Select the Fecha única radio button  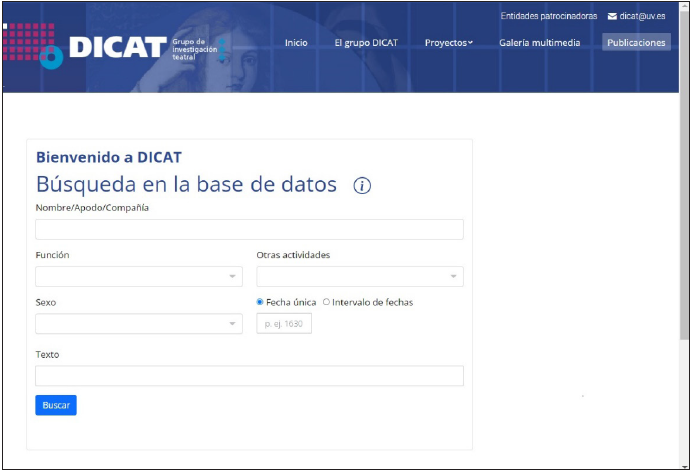(x=261, y=302)
